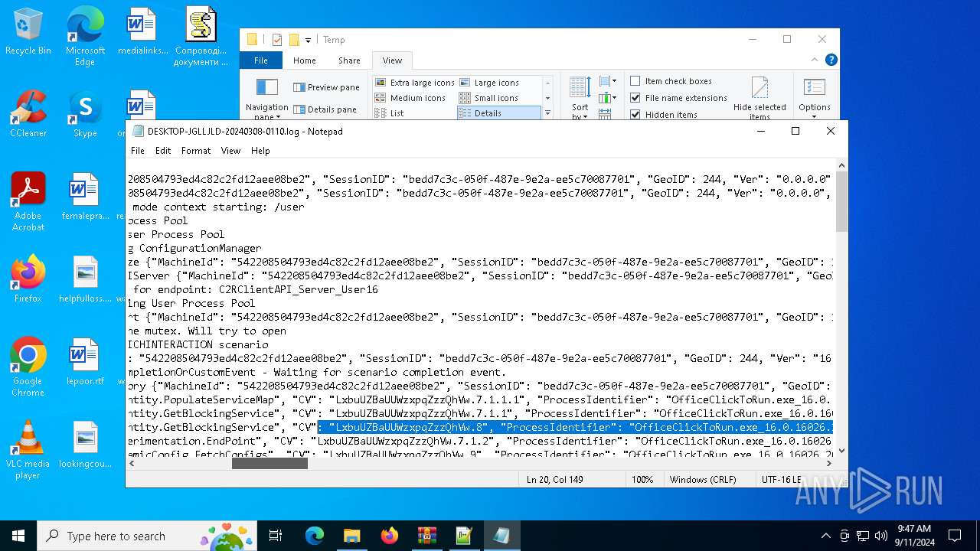
Task: Switch to the Share ribbon tab
Action: [349, 60]
